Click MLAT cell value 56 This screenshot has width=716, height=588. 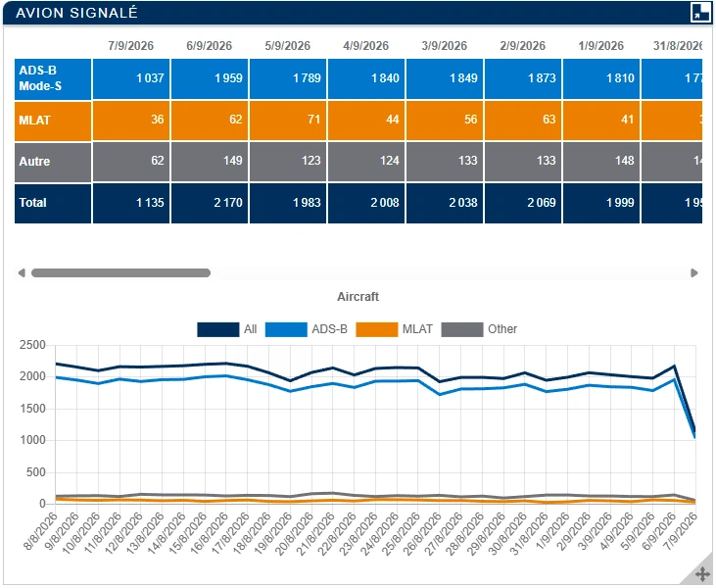(445, 121)
